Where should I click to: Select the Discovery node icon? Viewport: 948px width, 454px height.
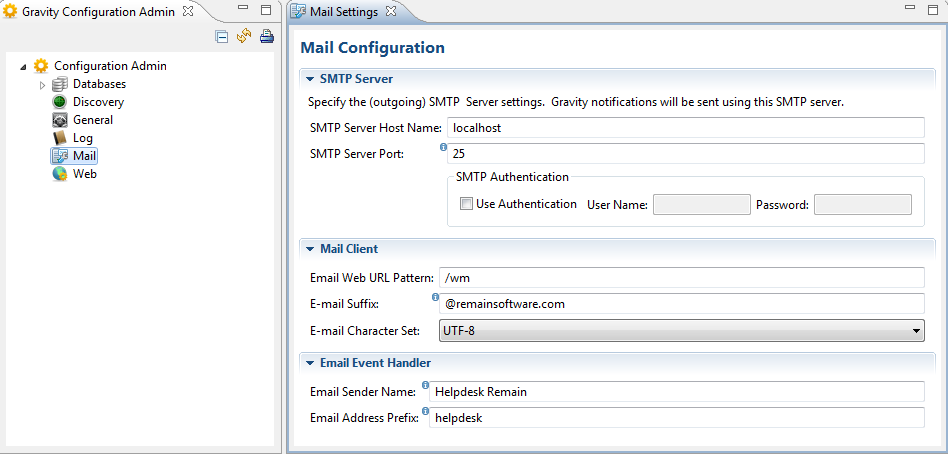59,102
